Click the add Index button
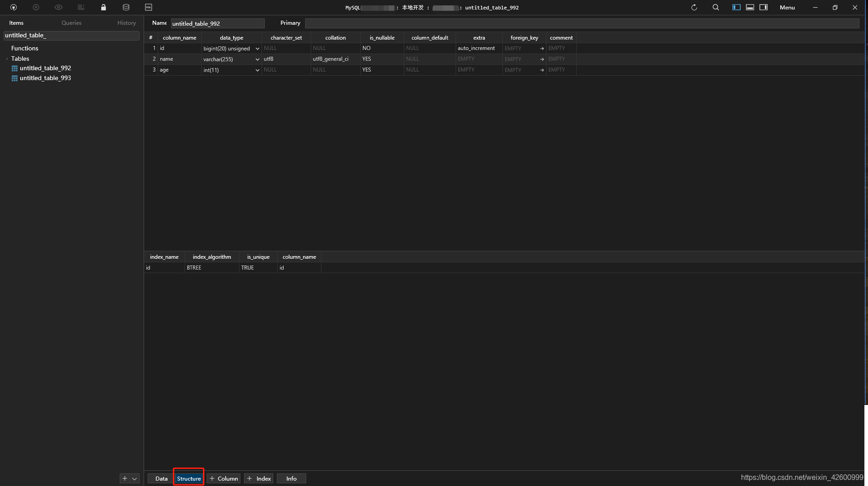This screenshot has width=868, height=486. [x=259, y=478]
